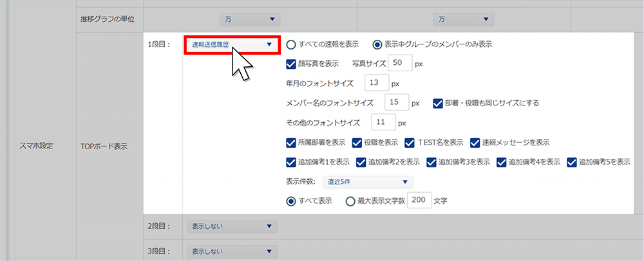The width and height of the screenshot is (644, 261).
Task: Select すべて表示 radio button
Action: pos(290,201)
